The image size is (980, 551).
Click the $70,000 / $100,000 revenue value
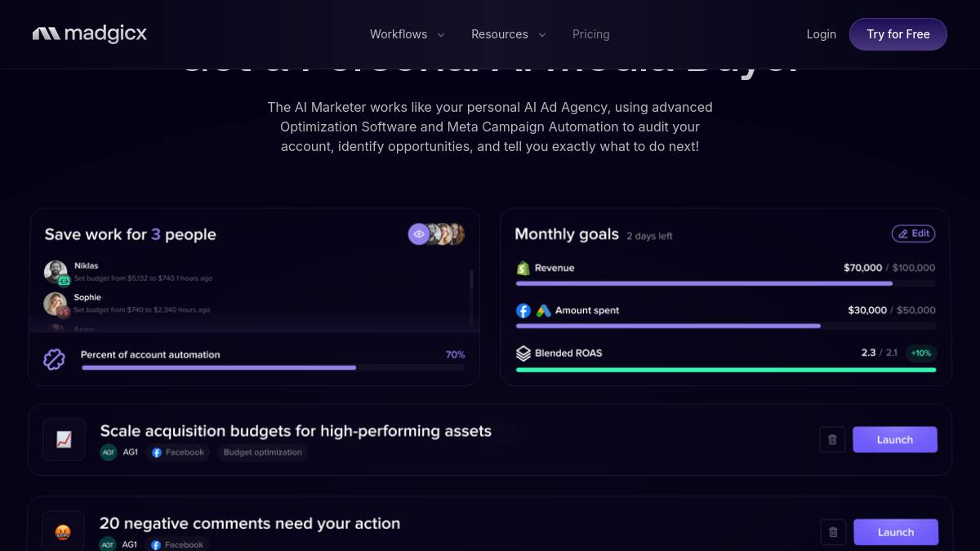(x=889, y=268)
